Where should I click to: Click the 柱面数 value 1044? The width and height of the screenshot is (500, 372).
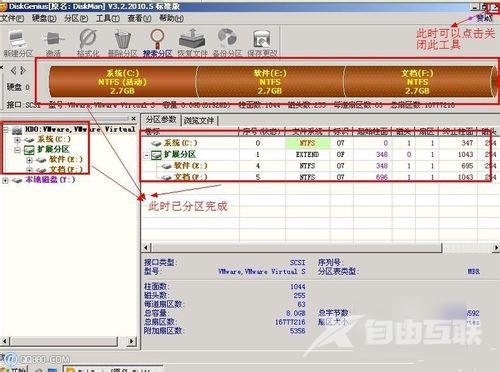click(298, 286)
